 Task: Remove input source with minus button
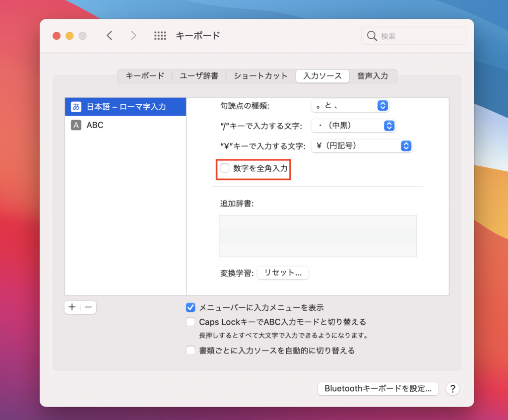click(x=88, y=307)
